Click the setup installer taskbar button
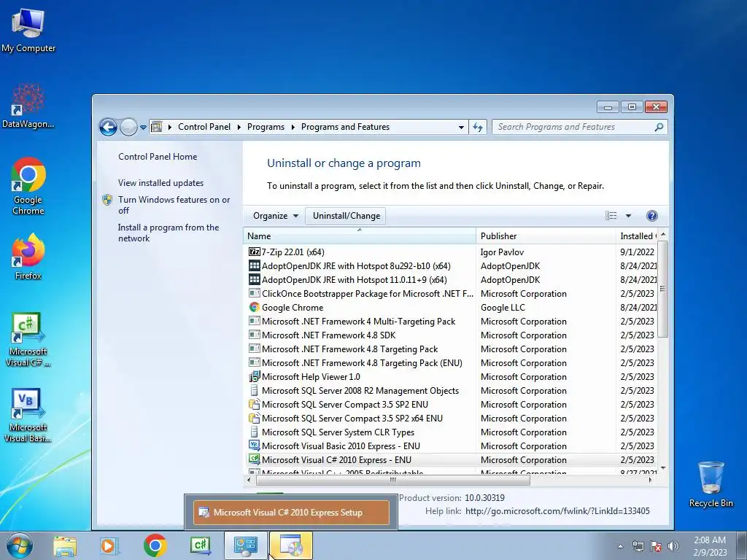 click(x=291, y=546)
